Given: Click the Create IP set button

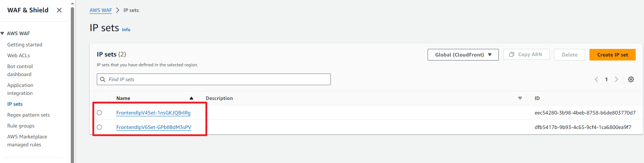Looking at the screenshot, I should tap(612, 55).
